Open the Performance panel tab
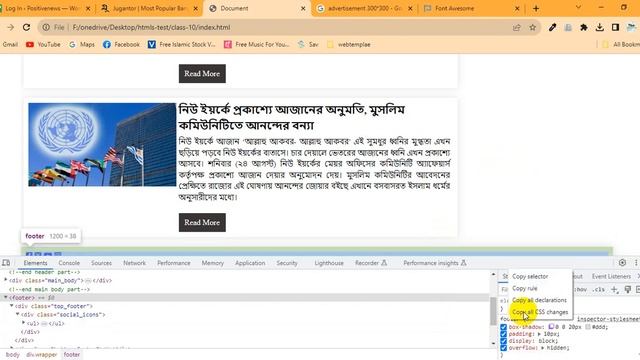Image resolution: width=640 pixels, height=360 pixels. (x=174, y=263)
